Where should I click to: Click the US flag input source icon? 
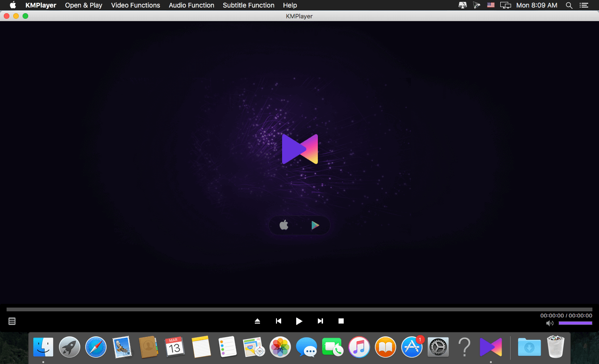coord(491,5)
